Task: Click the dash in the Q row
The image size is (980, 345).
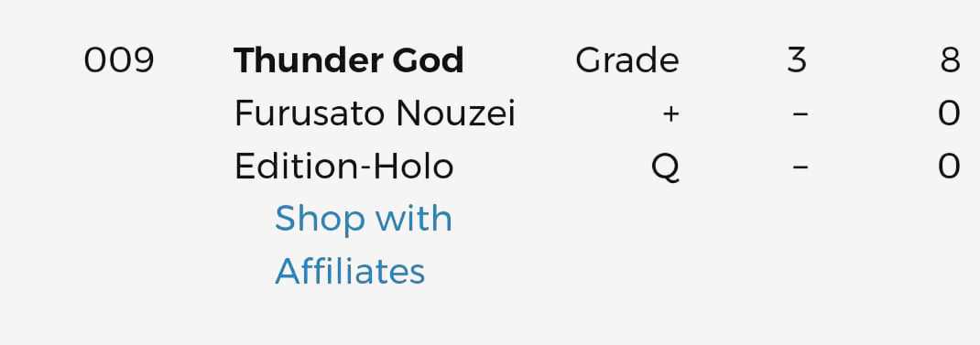Action: tap(800, 167)
